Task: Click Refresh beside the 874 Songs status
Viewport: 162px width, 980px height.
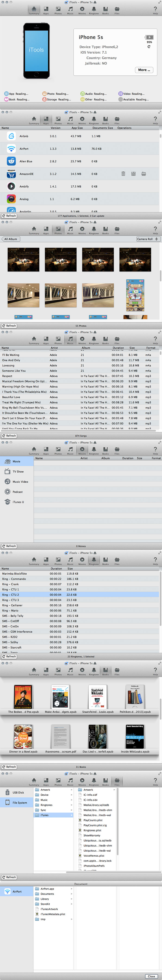Action: click(x=9, y=436)
